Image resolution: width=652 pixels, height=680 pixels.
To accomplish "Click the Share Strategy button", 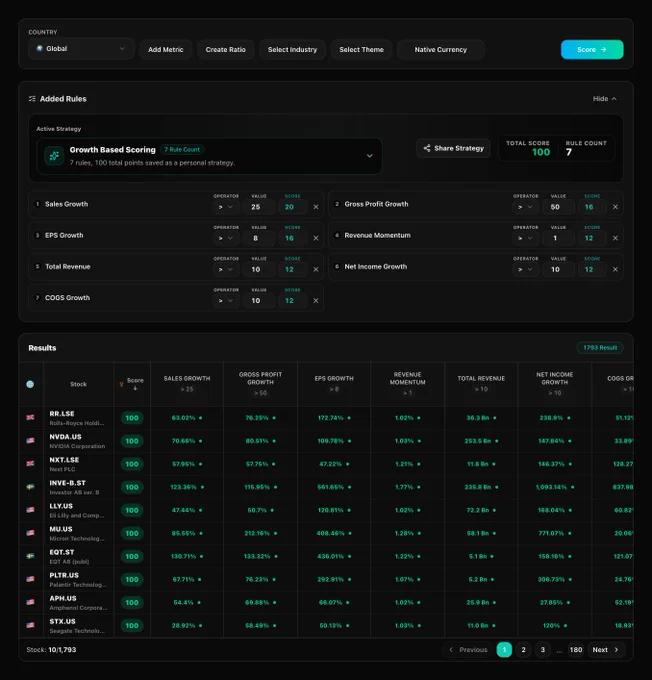I will (x=454, y=148).
